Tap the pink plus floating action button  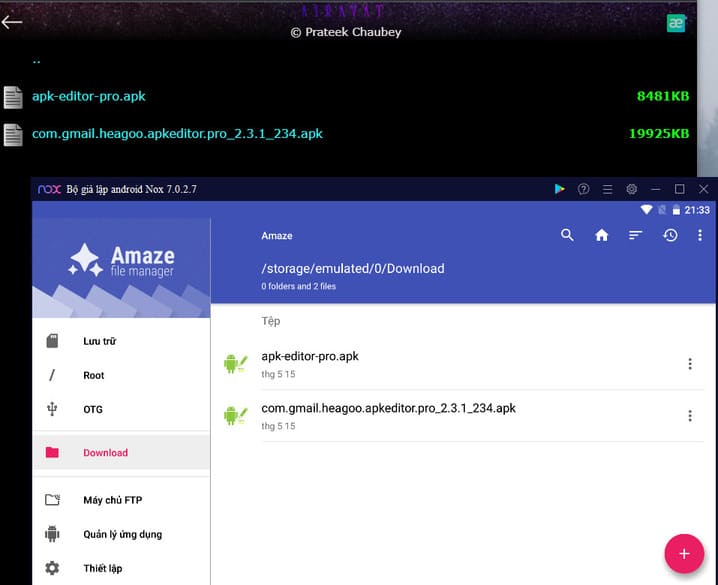pyautogui.click(x=684, y=554)
